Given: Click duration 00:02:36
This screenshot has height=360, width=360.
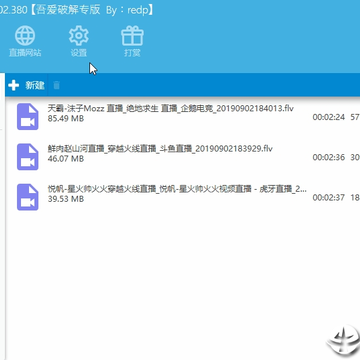Looking at the screenshot, I should pyautogui.click(x=329, y=157).
